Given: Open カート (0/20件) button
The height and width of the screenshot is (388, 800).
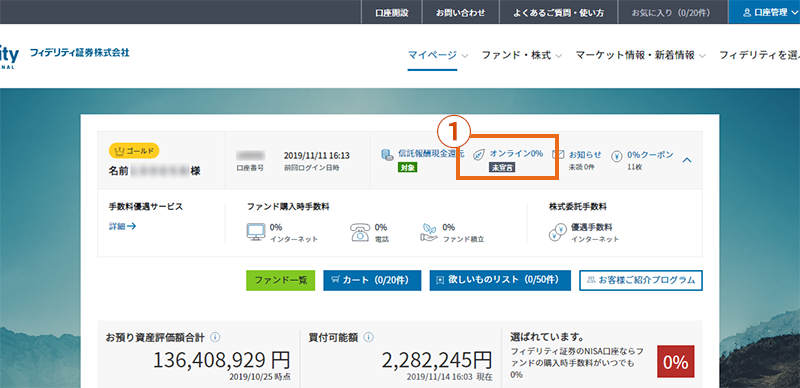Looking at the screenshot, I should 372,280.
